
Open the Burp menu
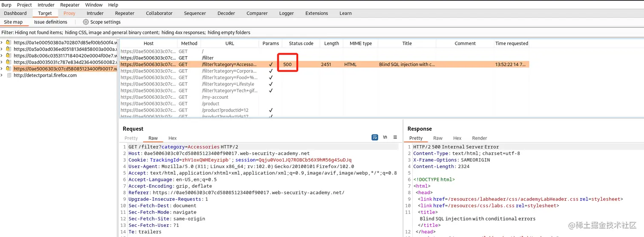[x=6, y=5]
